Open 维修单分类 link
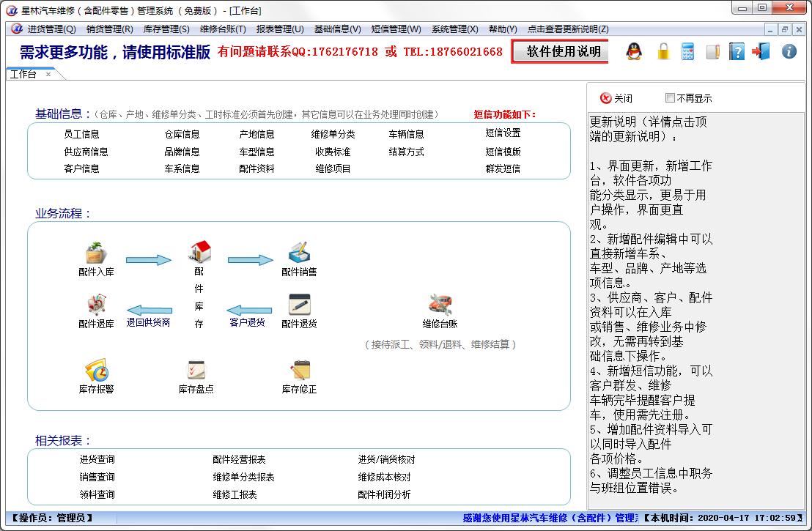812x531 pixels. click(333, 134)
